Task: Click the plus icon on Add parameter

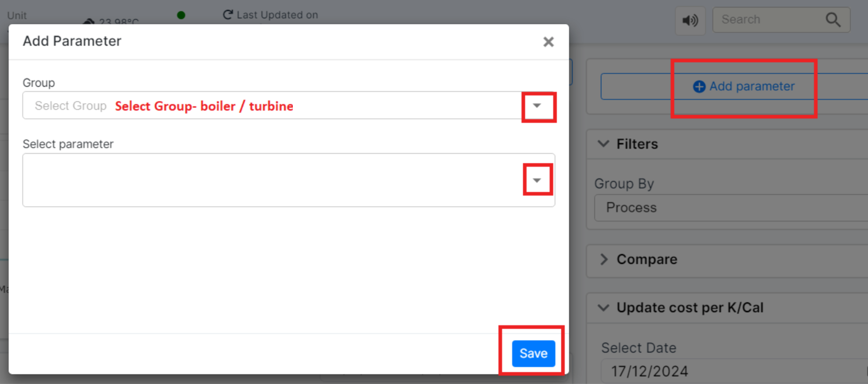Action: (699, 86)
